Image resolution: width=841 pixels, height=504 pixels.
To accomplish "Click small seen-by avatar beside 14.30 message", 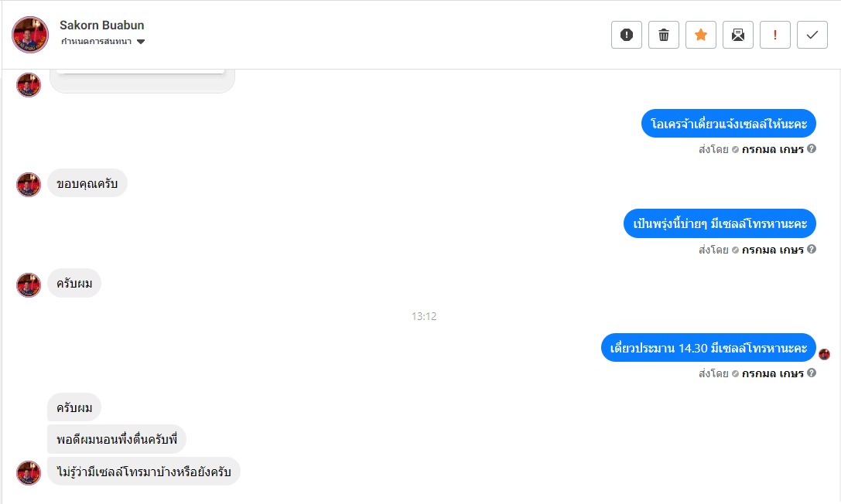I will click(825, 354).
